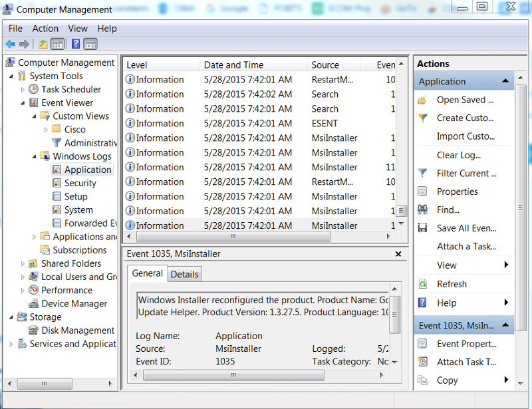Sort by the Level column header
Screen dimensions: 532x409
click(162, 65)
